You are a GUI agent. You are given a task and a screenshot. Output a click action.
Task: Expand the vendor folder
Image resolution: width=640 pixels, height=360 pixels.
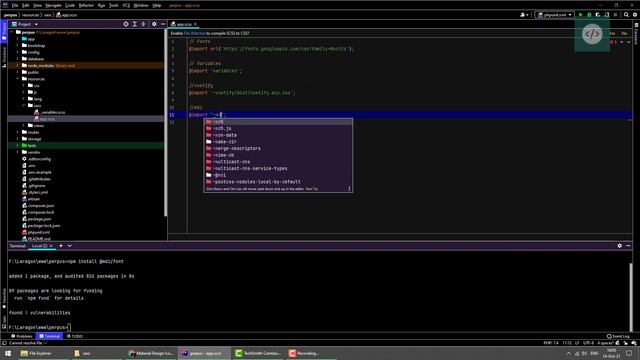18,152
